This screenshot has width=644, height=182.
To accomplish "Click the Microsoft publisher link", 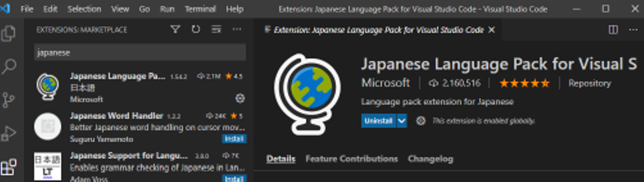I will (x=386, y=83).
